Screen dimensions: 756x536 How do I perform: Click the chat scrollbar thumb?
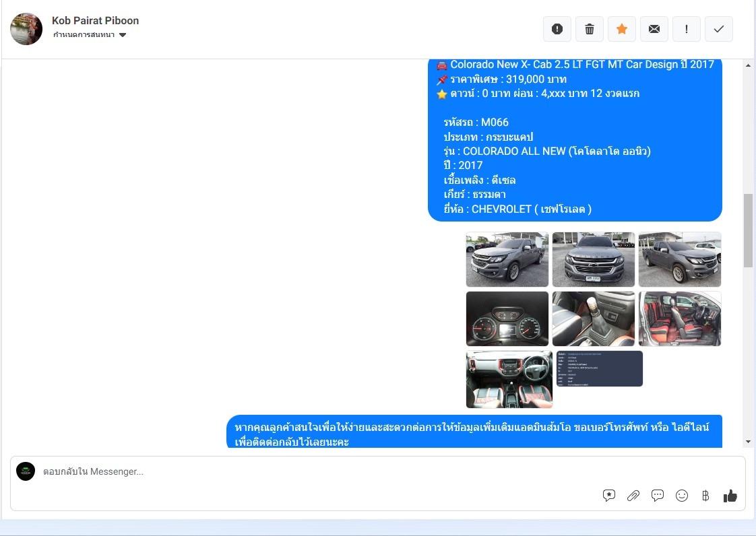(749, 230)
